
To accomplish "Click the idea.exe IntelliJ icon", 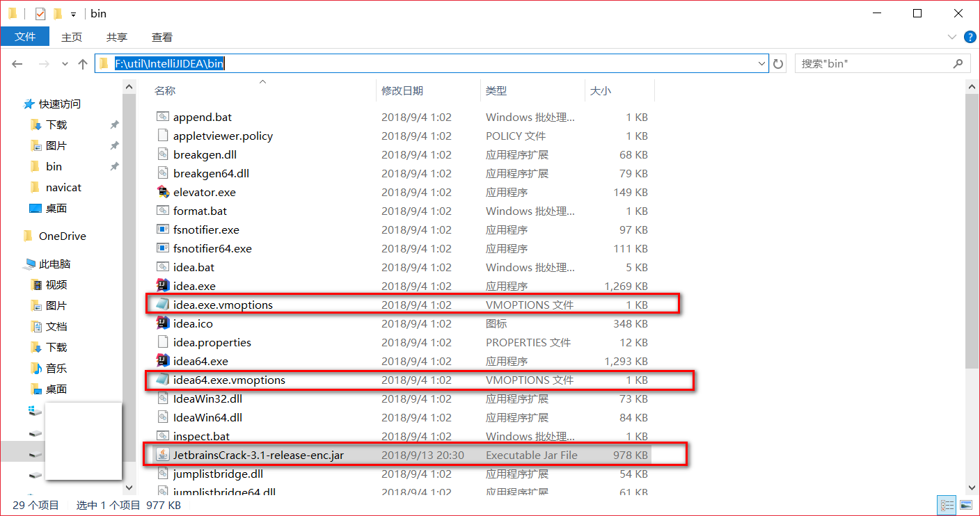I will click(x=163, y=286).
